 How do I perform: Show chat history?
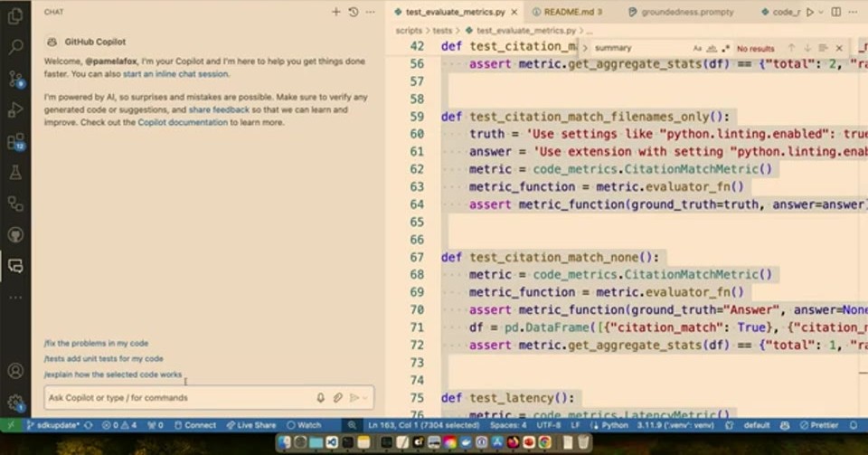tap(354, 12)
